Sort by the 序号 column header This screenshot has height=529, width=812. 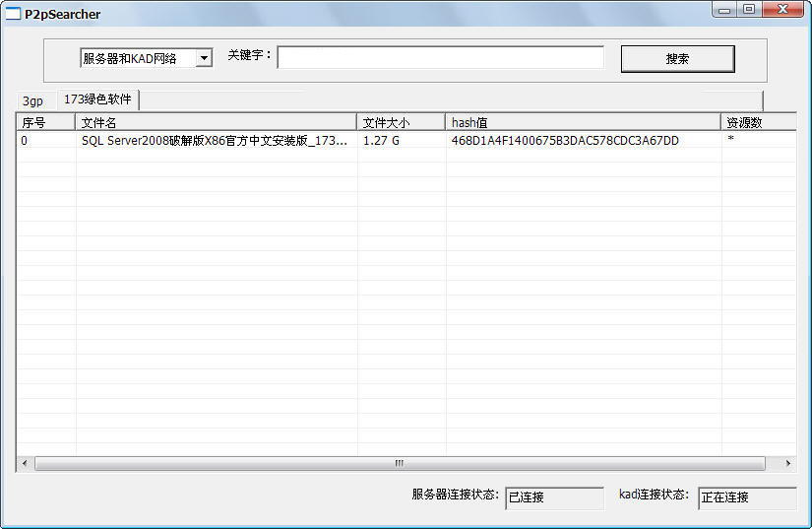tap(45, 122)
